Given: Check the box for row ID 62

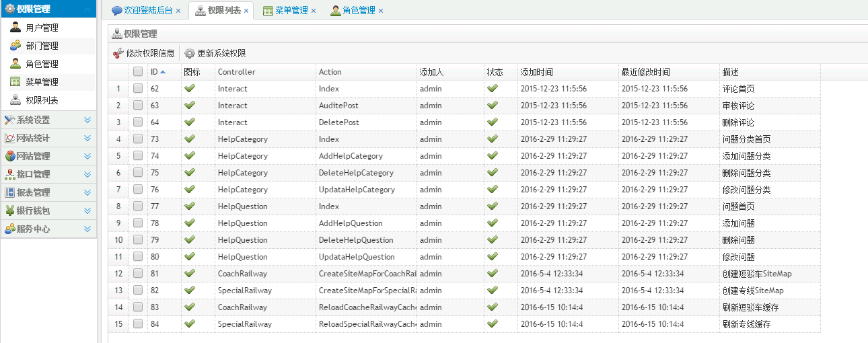Looking at the screenshot, I should pyautogui.click(x=138, y=88).
